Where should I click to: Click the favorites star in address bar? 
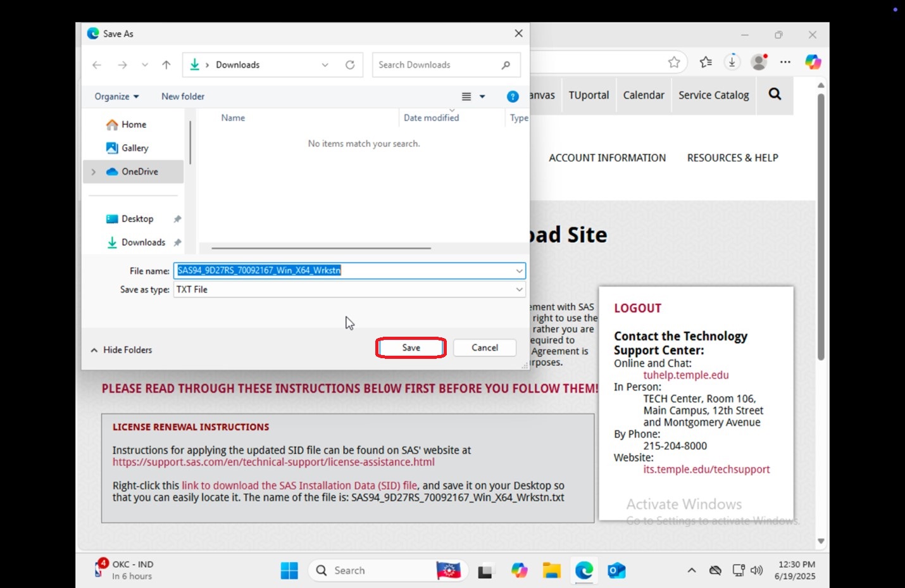point(674,62)
